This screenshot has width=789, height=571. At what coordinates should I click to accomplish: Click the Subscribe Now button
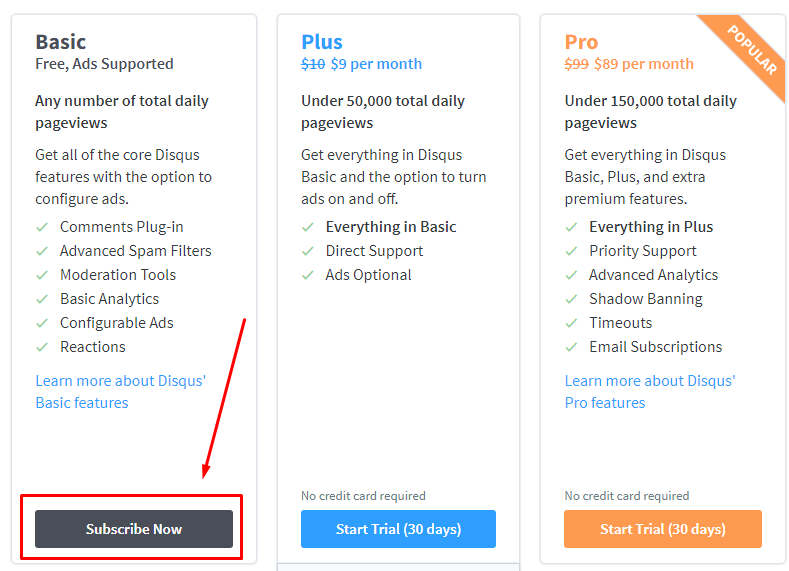click(x=134, y=529)
